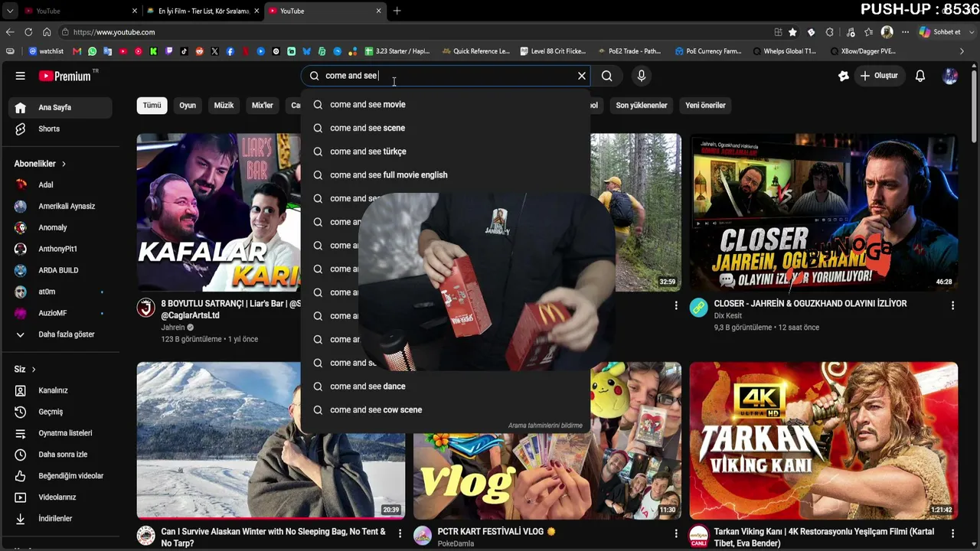Open Oynatma listeleri in sidebar
This screenshot has height=551, width=980.
coord(60,433)
